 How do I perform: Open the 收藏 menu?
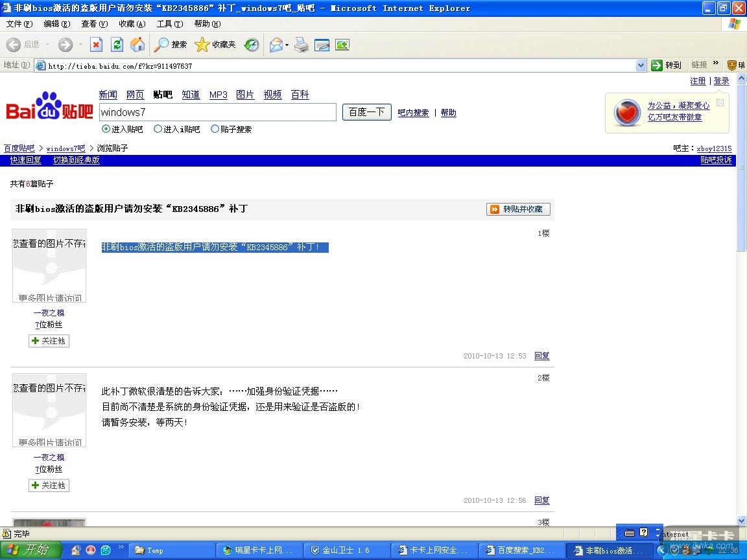click(x=132, y=24)
